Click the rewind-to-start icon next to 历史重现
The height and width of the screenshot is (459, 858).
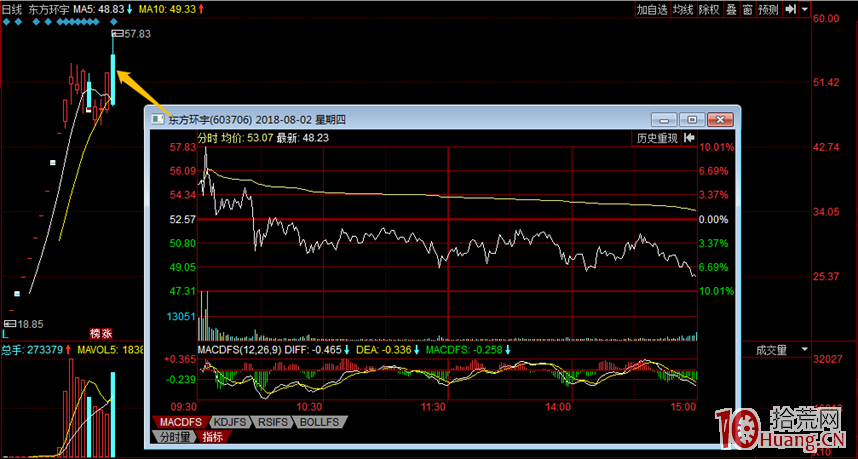(689, 138)
